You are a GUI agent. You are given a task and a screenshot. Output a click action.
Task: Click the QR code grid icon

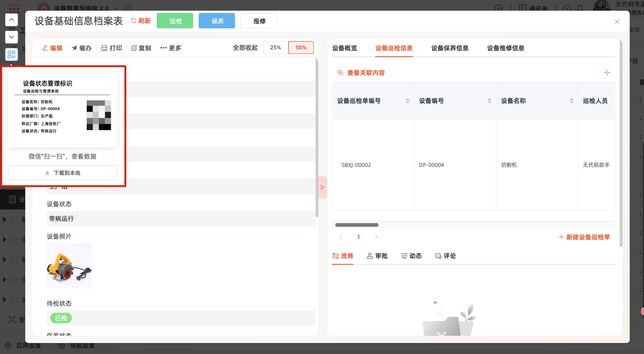(x=12, y=55)
